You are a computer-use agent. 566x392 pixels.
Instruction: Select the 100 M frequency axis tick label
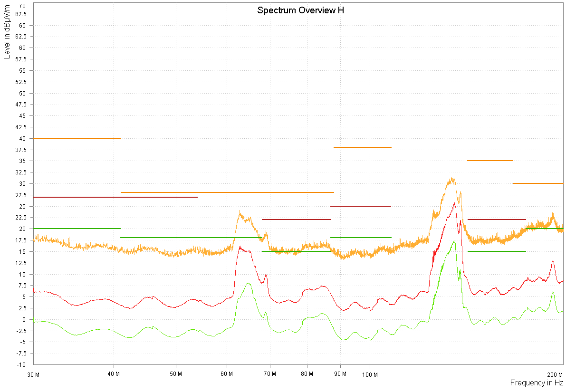pyautogui.click(x=370, y=374)
